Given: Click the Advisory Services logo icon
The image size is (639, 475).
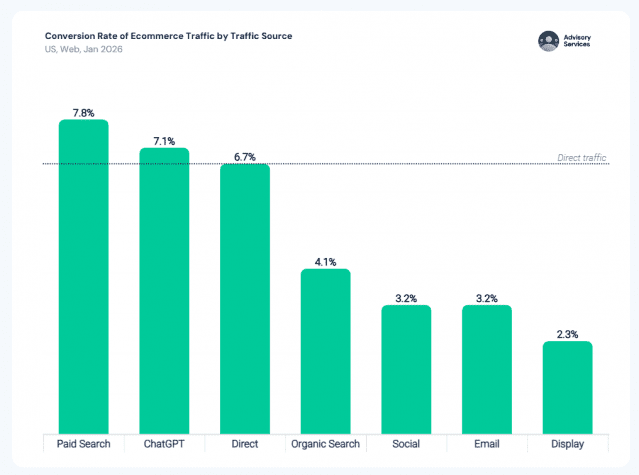Looking at the screenshot, I should tap(548, 40).
